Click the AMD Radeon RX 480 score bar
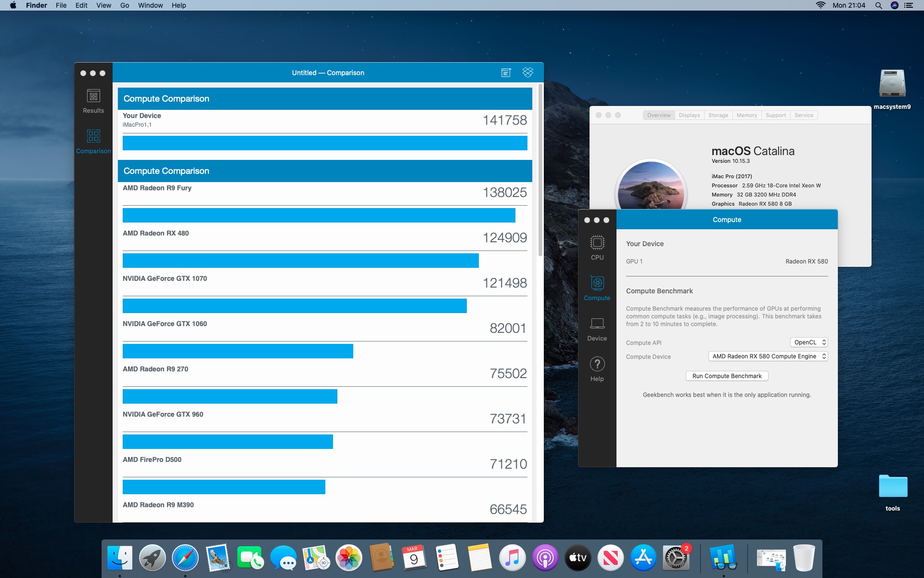This screenshot has width=924, height=578. click(300, 261)
